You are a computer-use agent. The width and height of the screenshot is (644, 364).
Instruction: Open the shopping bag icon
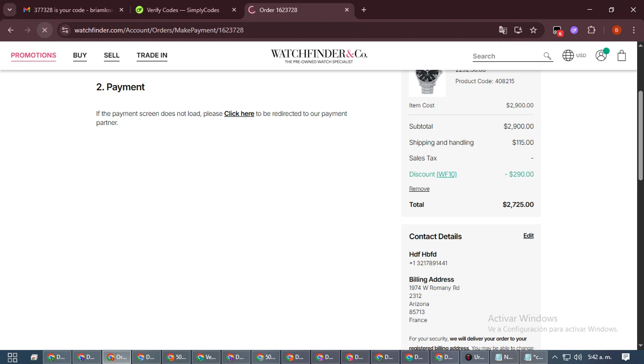pyautogui.click(x=621, y=55)
